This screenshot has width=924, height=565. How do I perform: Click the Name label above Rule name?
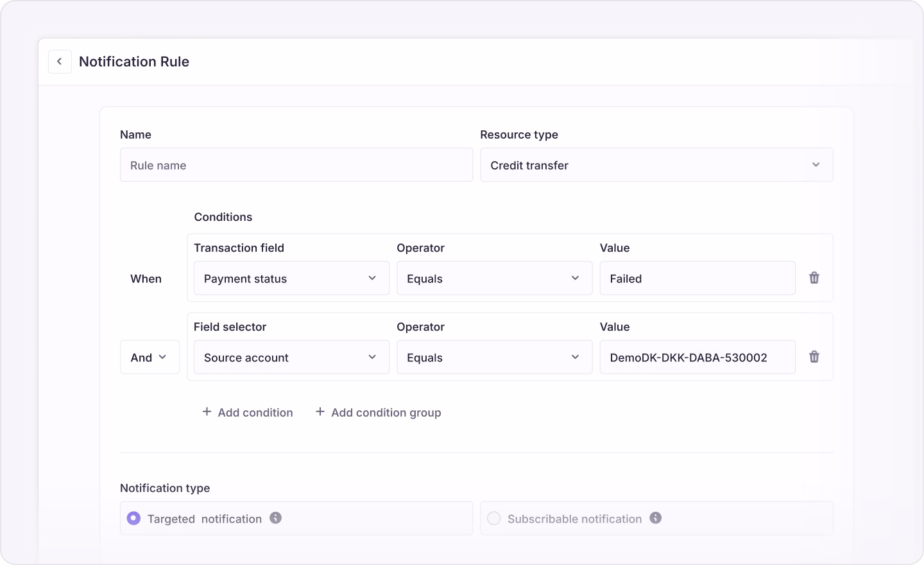coord(135,135)
